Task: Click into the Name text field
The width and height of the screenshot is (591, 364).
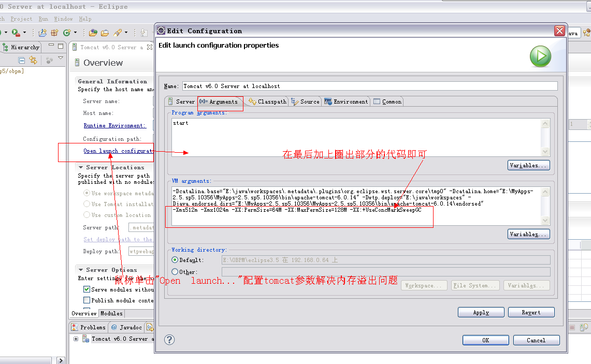Action: click(x=370, y=86)
